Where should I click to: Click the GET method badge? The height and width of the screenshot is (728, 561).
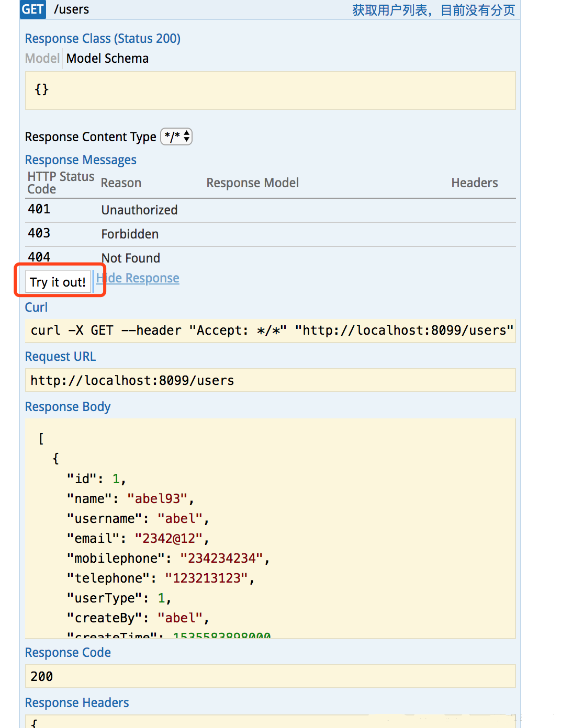click(32, 9)
